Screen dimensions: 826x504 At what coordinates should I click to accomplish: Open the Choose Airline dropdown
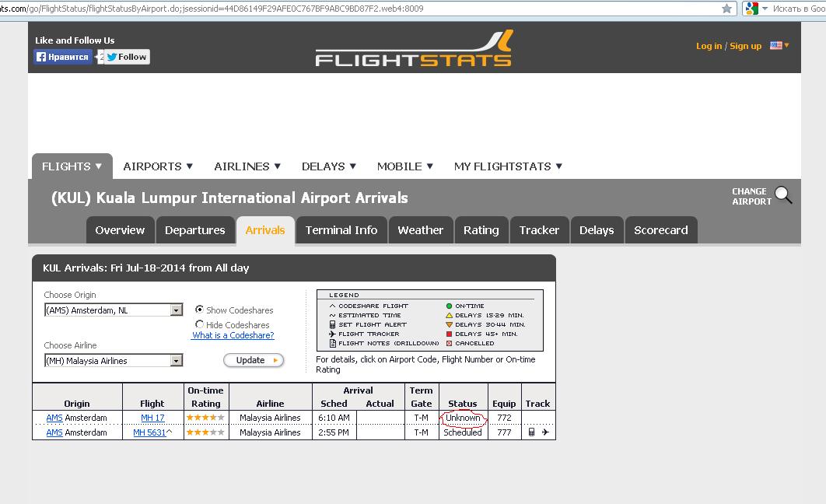[114, 360]
